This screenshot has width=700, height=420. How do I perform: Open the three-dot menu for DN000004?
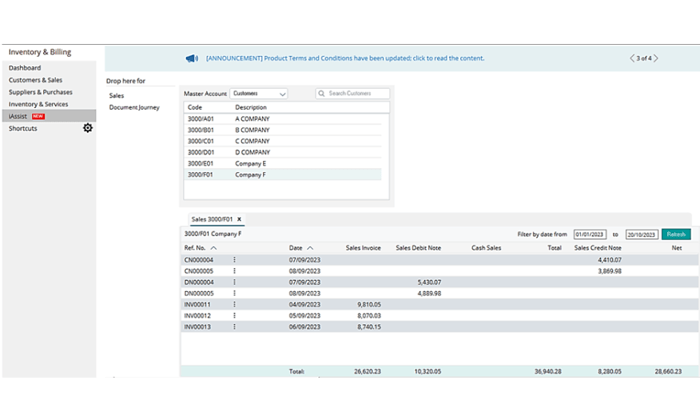point(234,282)
